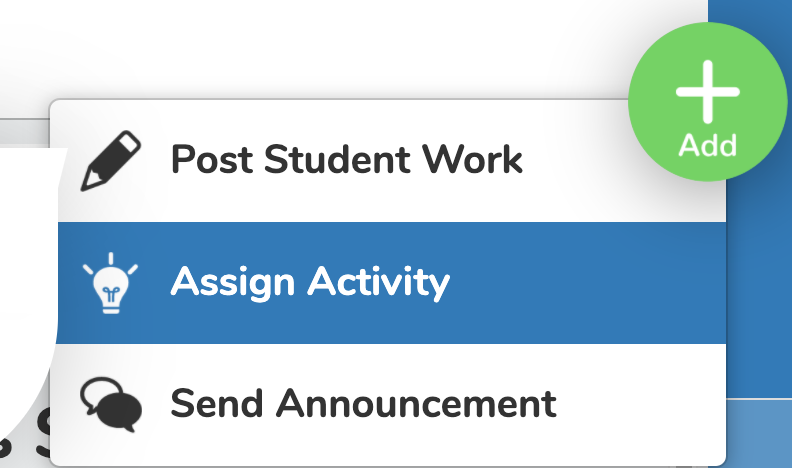Click the 'Add' label under the plus
This screenshot has width=792, height=468.
pyautogui.click(x=708, y=146)
